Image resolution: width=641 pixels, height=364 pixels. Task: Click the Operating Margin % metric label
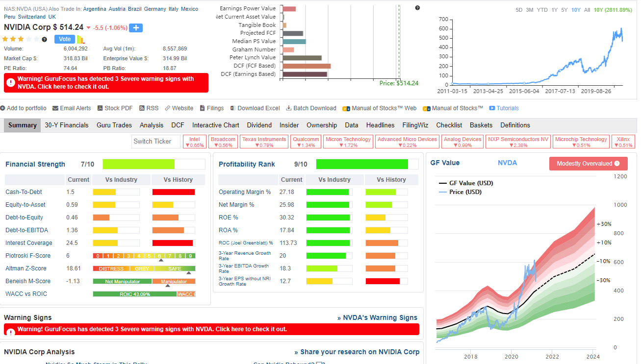(x=245, y=192)
